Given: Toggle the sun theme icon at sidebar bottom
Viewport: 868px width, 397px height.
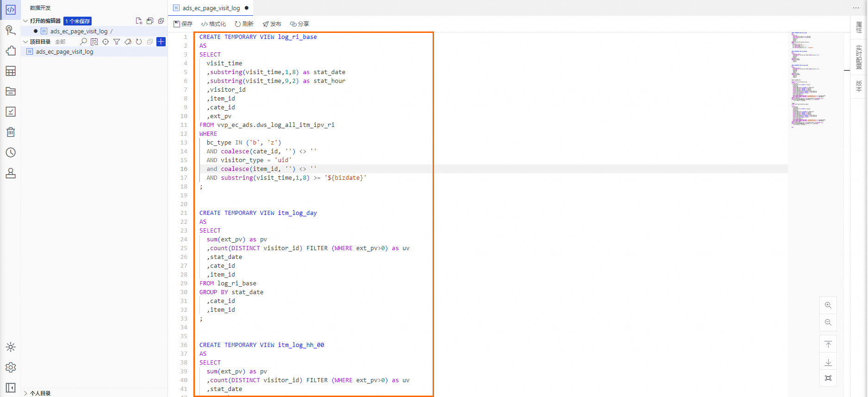Looking at the screenshot, I should pos(11,347).
